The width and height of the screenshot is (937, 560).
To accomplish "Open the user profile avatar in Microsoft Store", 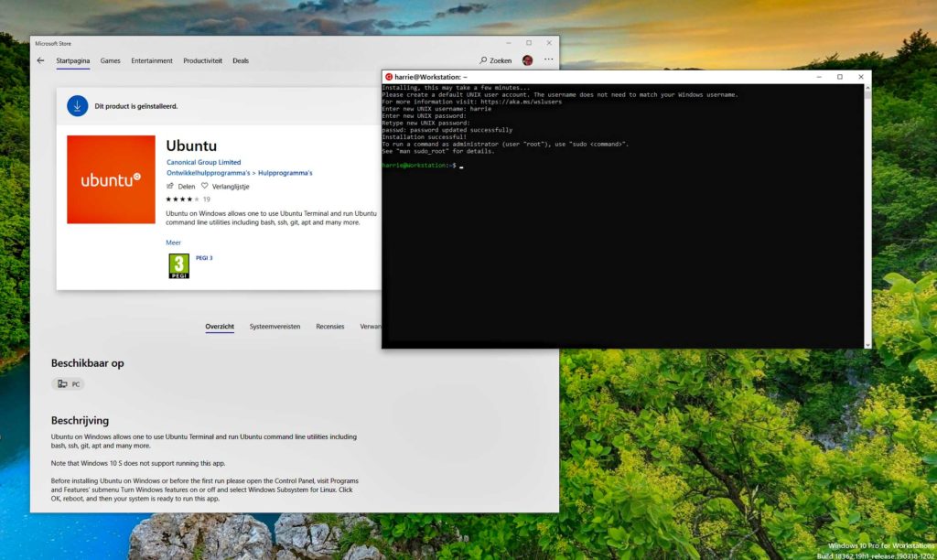I will [x=527, y=60].
